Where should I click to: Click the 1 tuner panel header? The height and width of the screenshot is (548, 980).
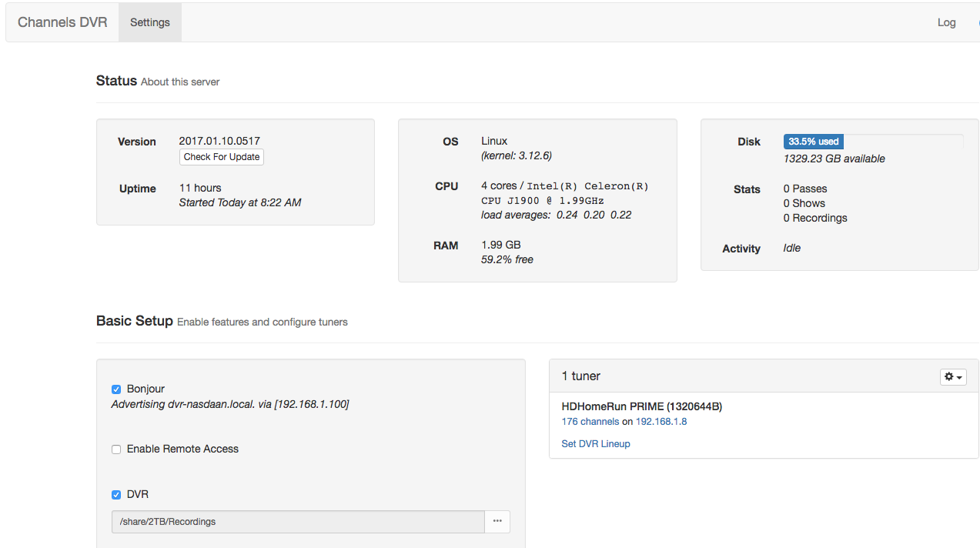(581, 376)
